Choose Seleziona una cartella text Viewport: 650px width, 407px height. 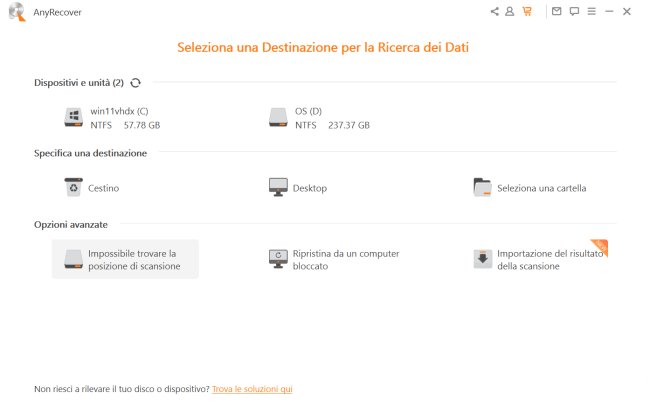[542, 188]
